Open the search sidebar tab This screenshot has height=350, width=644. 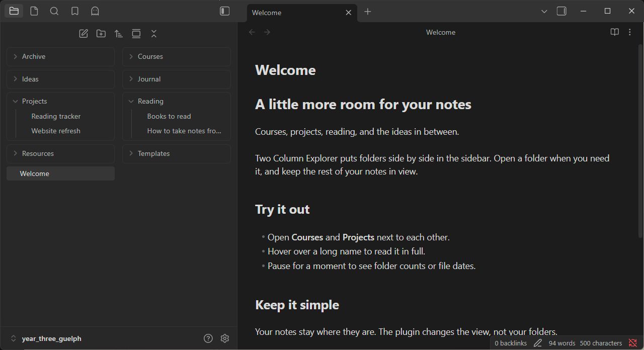tap(54, 11)
